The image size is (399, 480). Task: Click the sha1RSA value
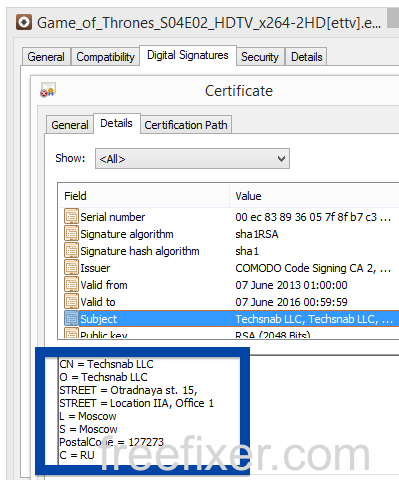[x=257, y=234]
